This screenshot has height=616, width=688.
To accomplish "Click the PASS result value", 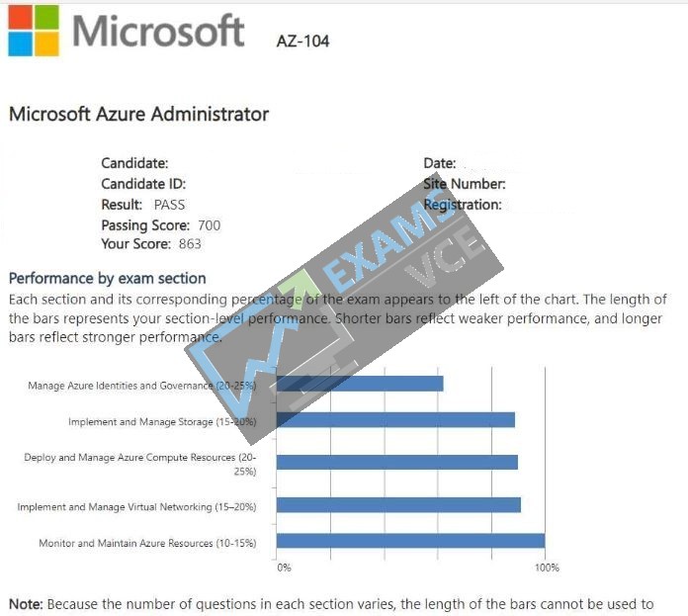I will (x=169, y=205).
